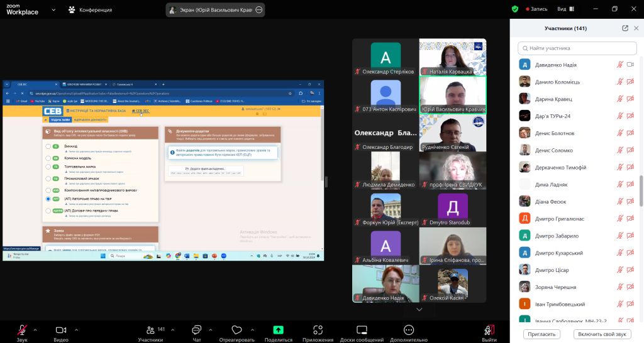The height and width of the screenshot is (343, 644).
Task: Toggle the Видео camera button
Action: [61, 330]
